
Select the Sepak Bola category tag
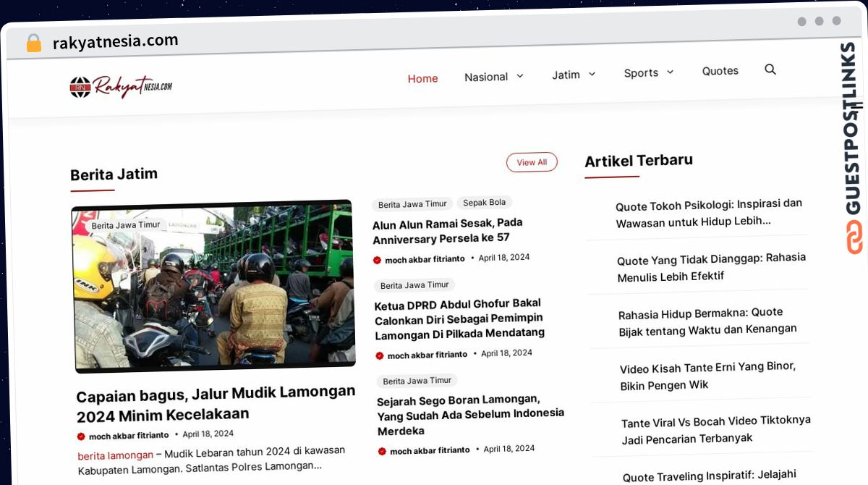tap(485, 203)
